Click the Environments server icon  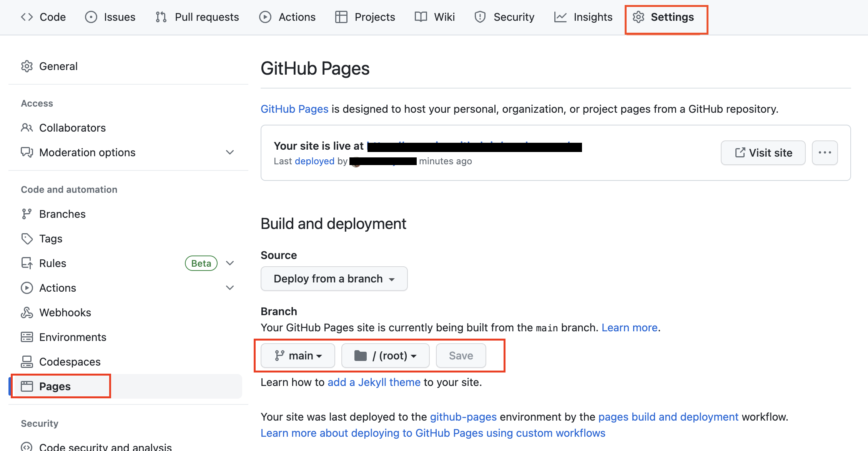(27, 337)
